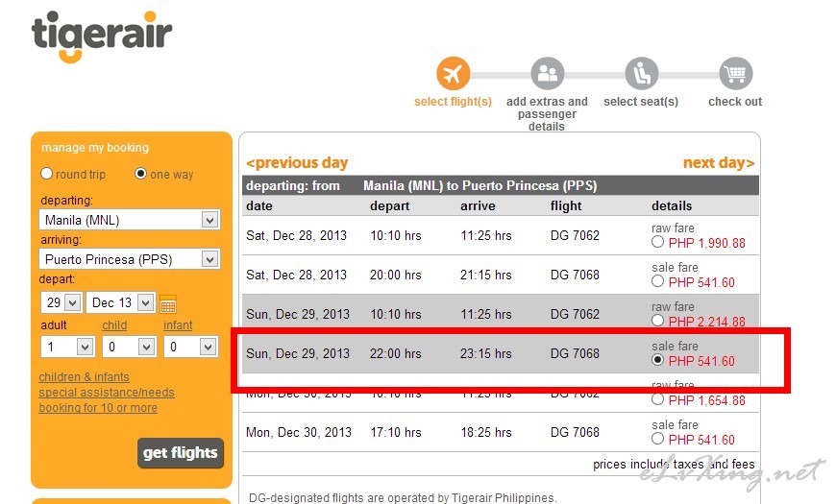Click the seat selection step icon
This screenshot has width=836, height=504.
click(x=641, y=74)
